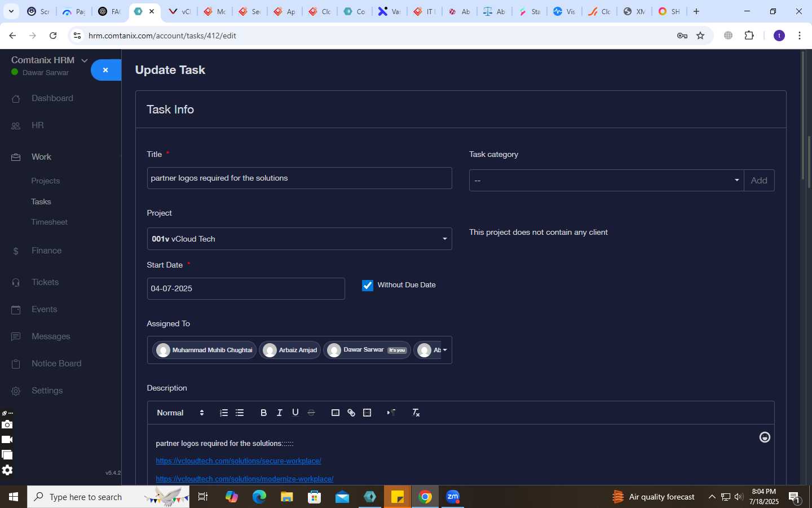Open the secure-workplace solutions link

239,461
